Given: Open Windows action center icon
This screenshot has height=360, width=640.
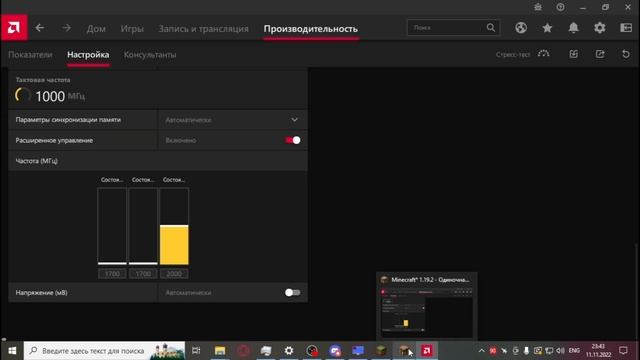Looking at the screenshot, I should click(x=623, y=351).
